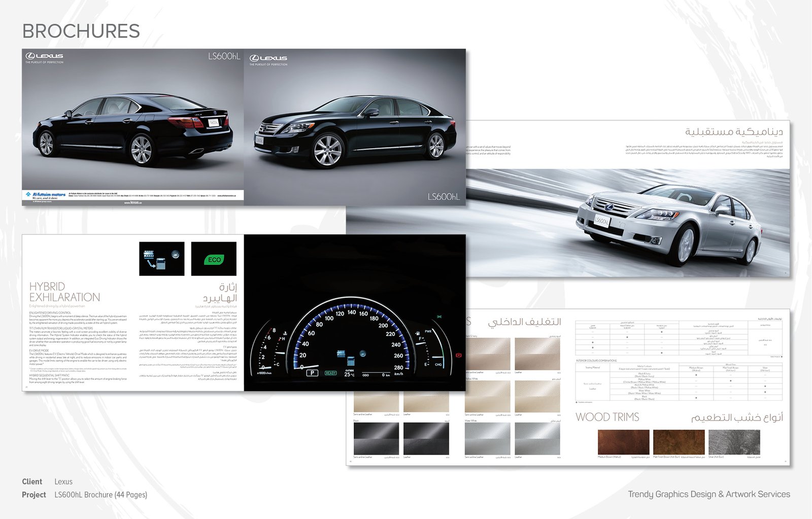Click the 'HYBRID SEQUENTIAL SHIFT MATIC' paragraph heading
812x519 pixels.
pyautogui.click(x=49, y=375)
